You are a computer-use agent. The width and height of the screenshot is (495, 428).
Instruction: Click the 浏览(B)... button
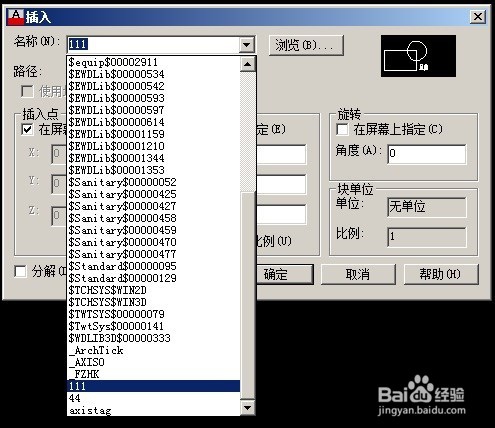click(x=306, y=45)
